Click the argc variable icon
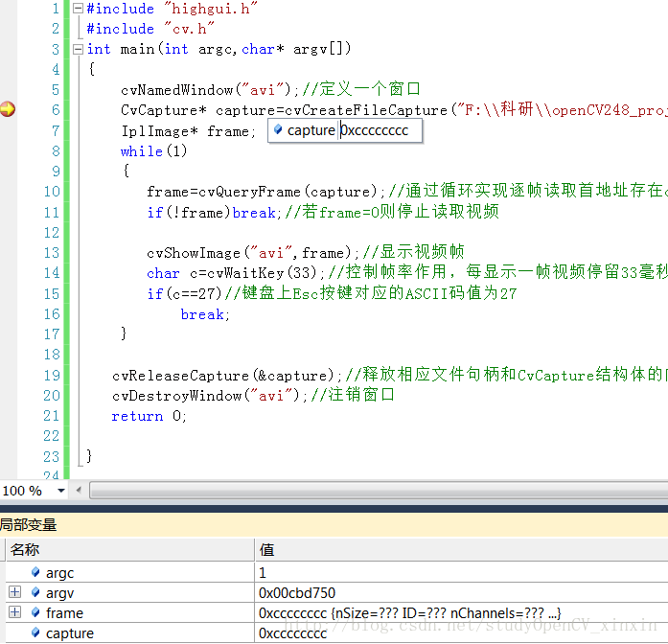 [x=35, y=572]
